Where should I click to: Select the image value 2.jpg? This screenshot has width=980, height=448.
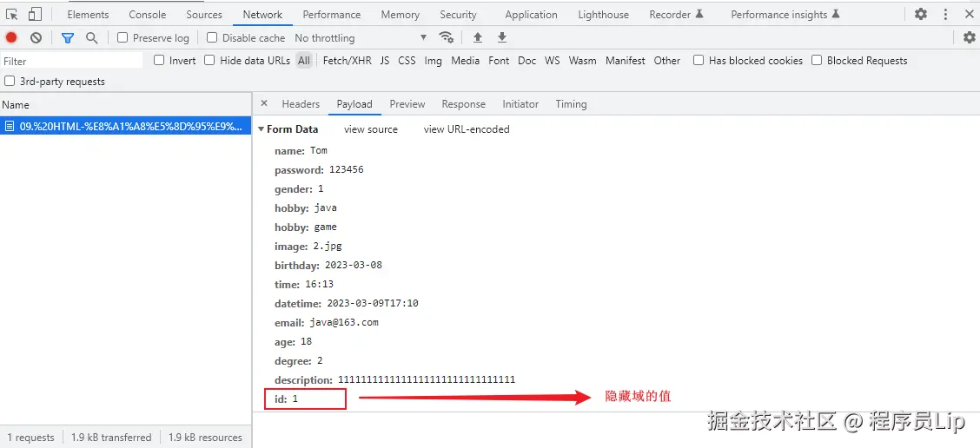click(328, 246)
